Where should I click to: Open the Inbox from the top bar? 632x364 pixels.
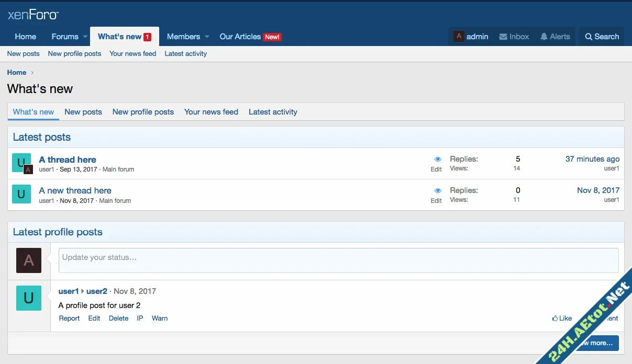514,37
